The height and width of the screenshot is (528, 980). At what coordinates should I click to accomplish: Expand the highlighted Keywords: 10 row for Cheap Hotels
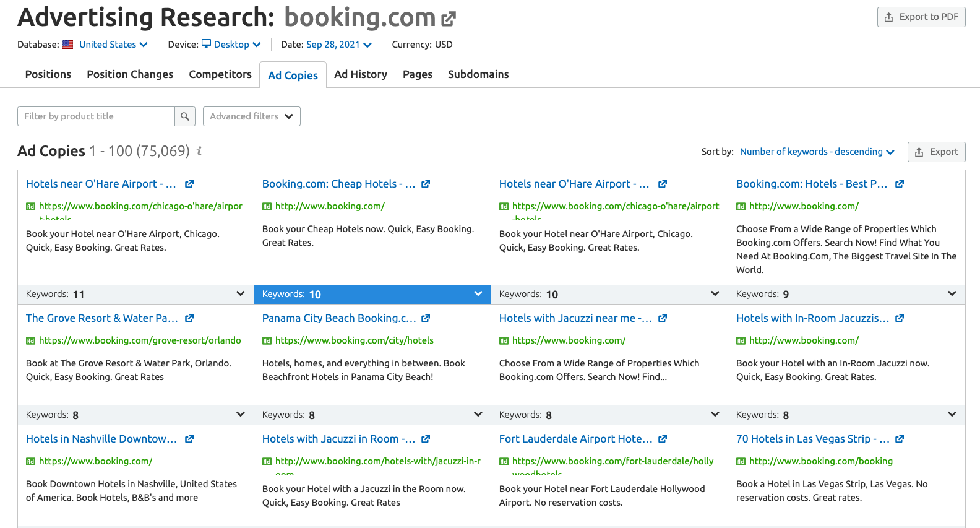[x=372, y=294]
